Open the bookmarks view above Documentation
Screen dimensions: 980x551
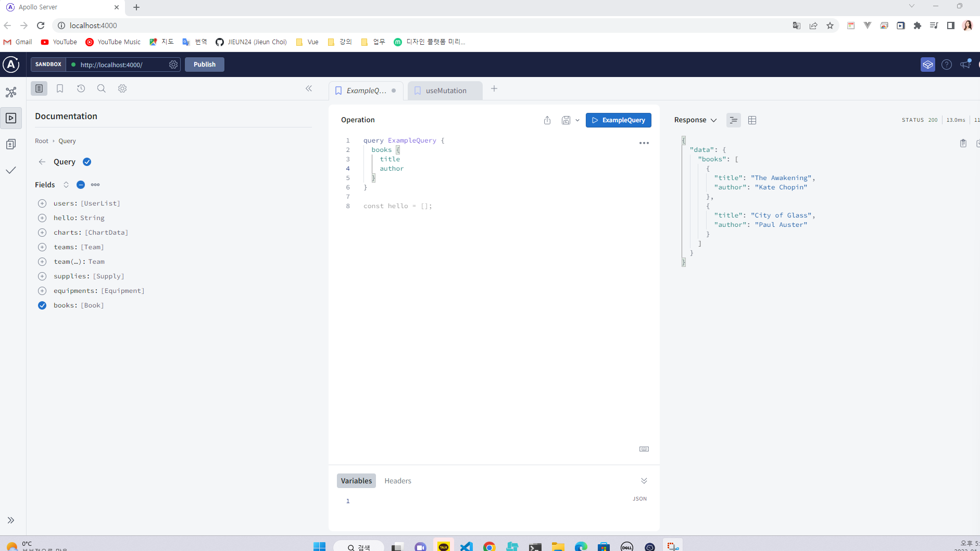coord(60,88)
